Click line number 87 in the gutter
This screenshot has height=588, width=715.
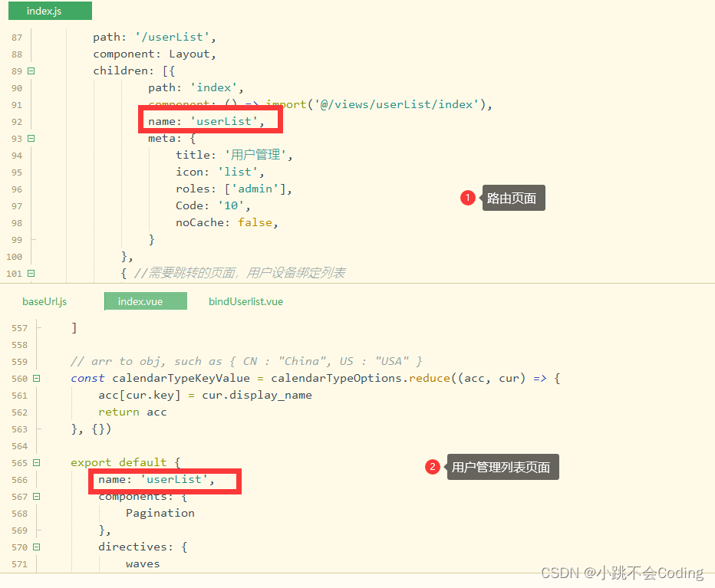click(17, 38)
